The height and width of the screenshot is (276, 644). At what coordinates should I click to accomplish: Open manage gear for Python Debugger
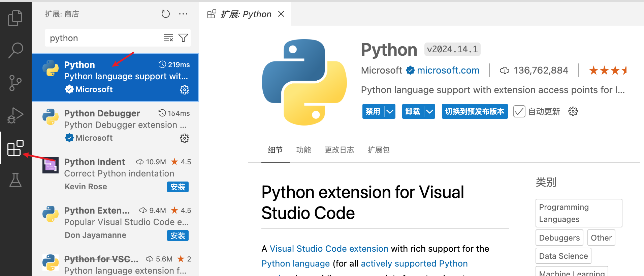tap(185, 138)
